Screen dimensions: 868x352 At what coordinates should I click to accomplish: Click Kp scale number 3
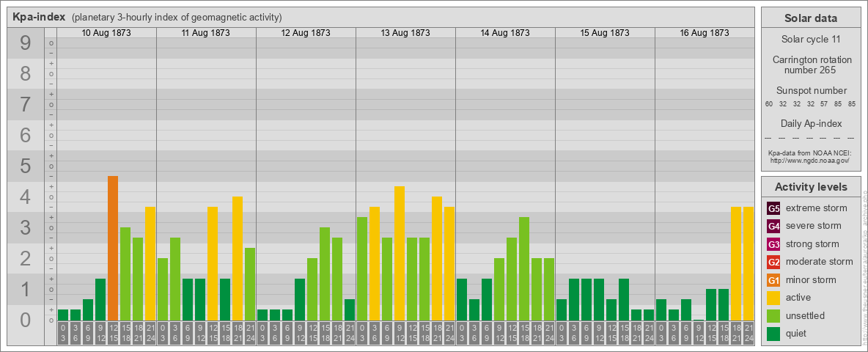pos(26,227)
